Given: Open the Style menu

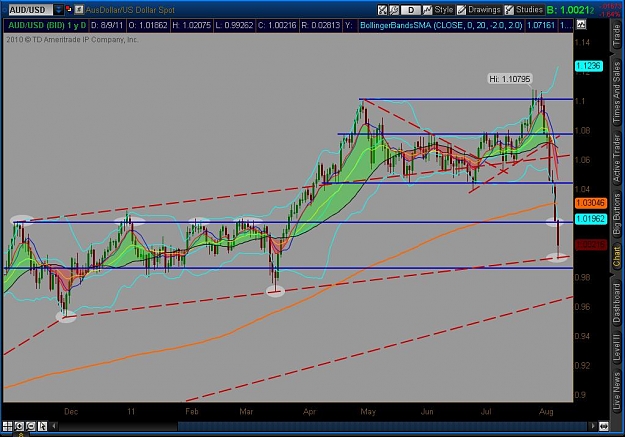Looking at the screenshot, I should pos(443,10).
